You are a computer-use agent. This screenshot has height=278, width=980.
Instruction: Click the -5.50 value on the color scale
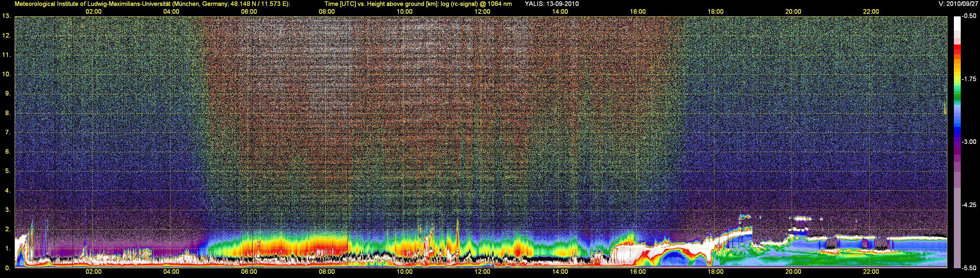[969, 268]
